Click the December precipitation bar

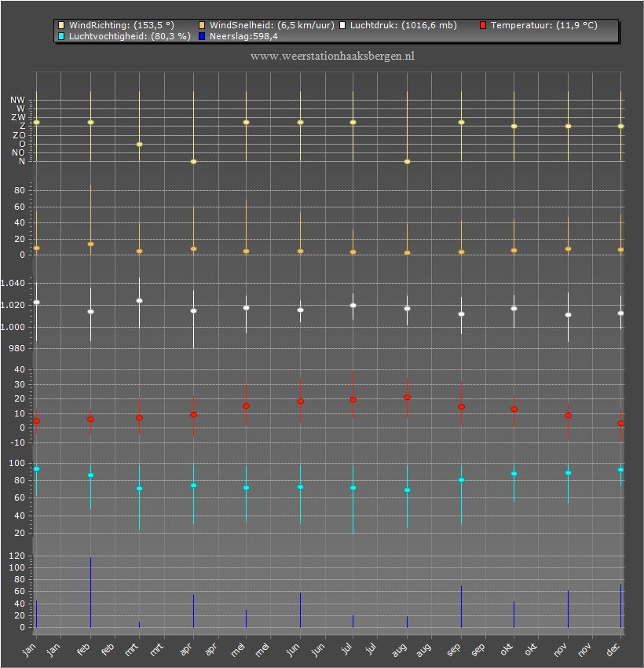click(x=621, y=605)
